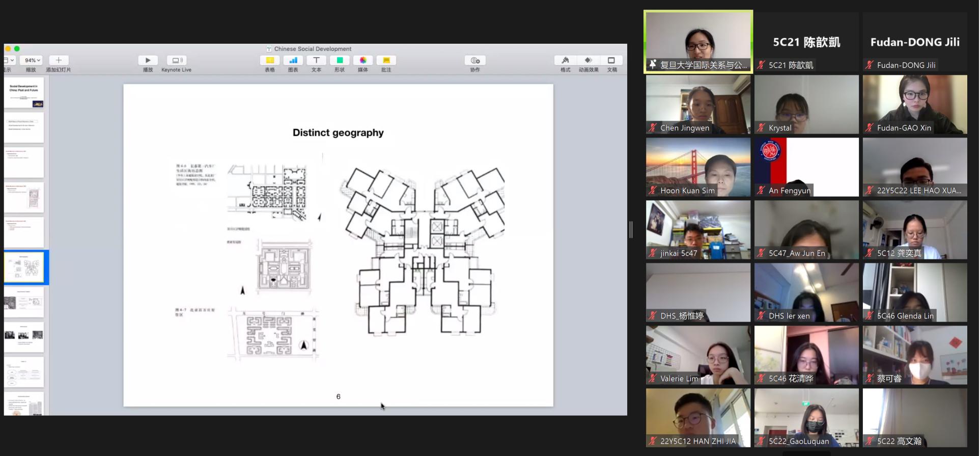The width and height of the screenshot is (980, 456).
Task: Expand the View options dropdown
Action: [9, 60]
